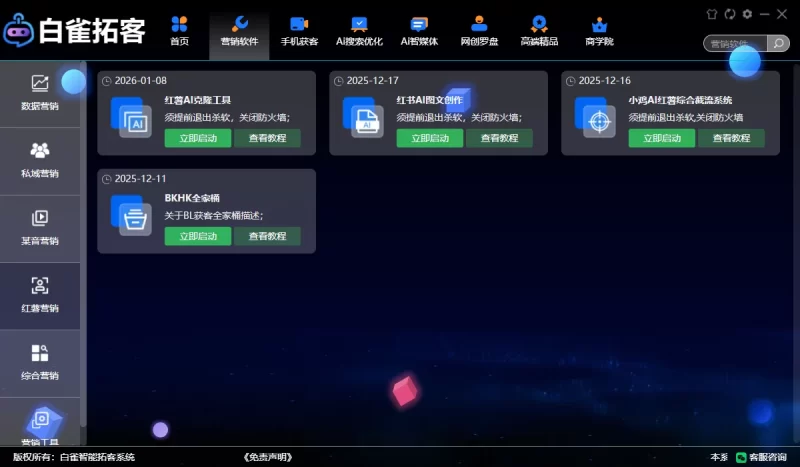The height and width of the screenshot is (467, 800).
Task: Open the 私域营销 sidebar category
Action: pyautogui.click(x=40, y=161)
